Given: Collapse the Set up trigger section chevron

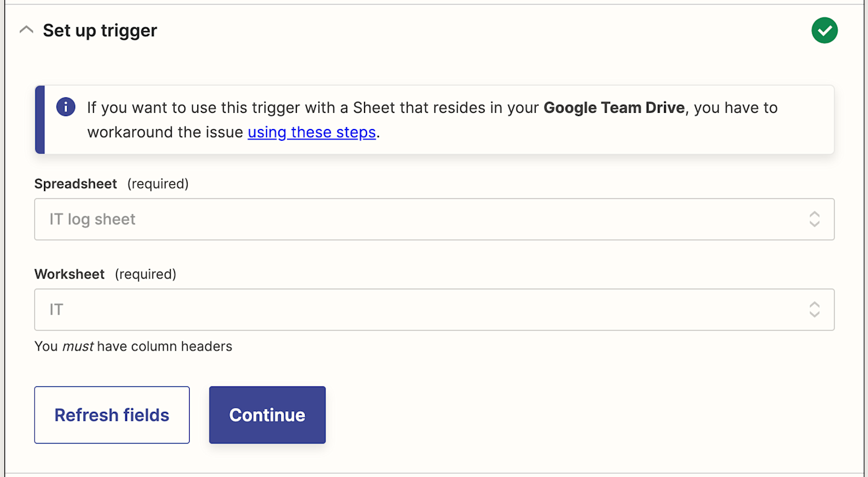Looking at the screenshot, I should pyautogui.click(x=26, y=30).
